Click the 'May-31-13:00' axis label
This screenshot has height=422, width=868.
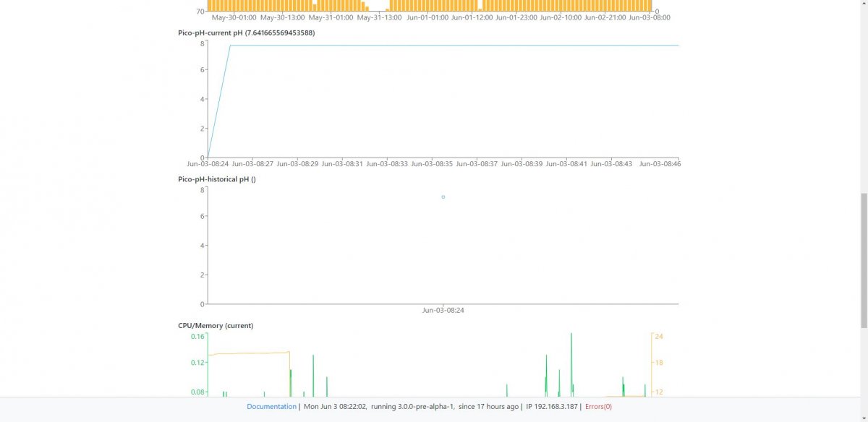click(x=379, y=17)
